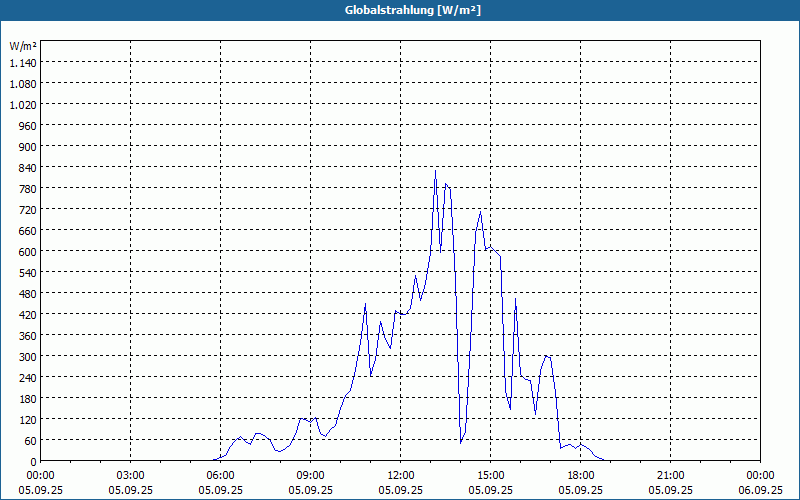Click the 1.140 y-axis label
The width and height of the screenshot is (800, 500).
tap(23, 63)
